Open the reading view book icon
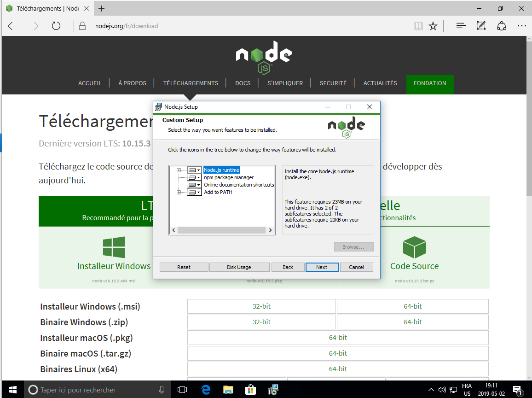 coord(418,26)
